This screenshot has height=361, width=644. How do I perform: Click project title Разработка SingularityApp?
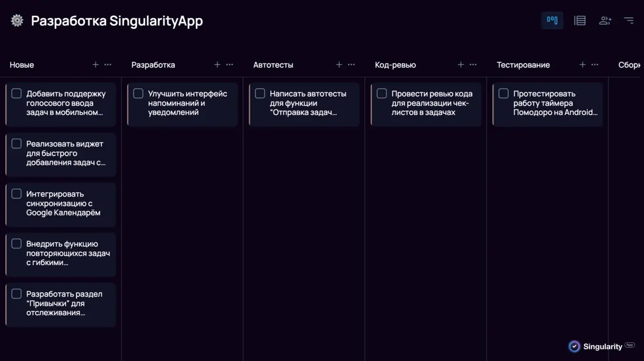pyautogui.click(x=117, y=21)
